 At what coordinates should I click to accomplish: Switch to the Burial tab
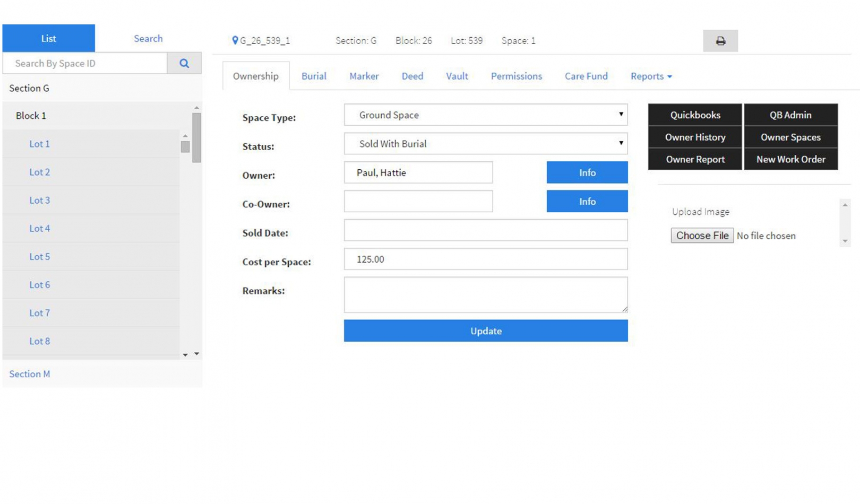314,76
